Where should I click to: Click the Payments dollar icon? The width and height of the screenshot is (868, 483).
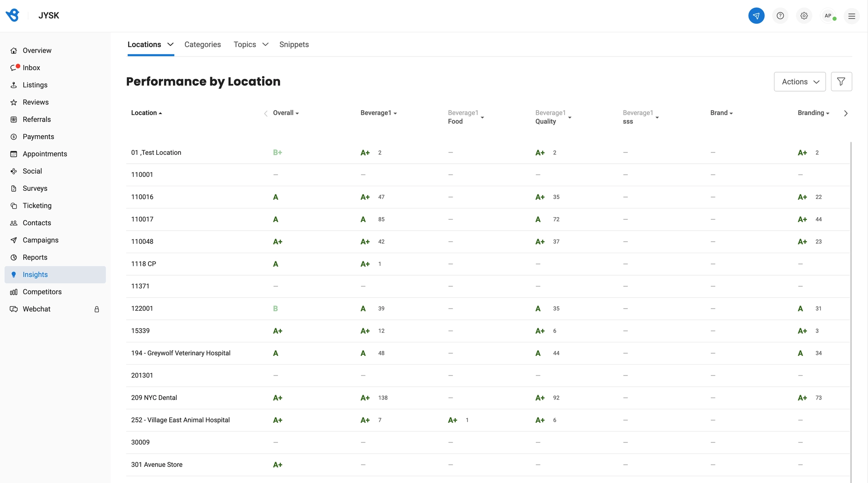(x=14, y=137)
